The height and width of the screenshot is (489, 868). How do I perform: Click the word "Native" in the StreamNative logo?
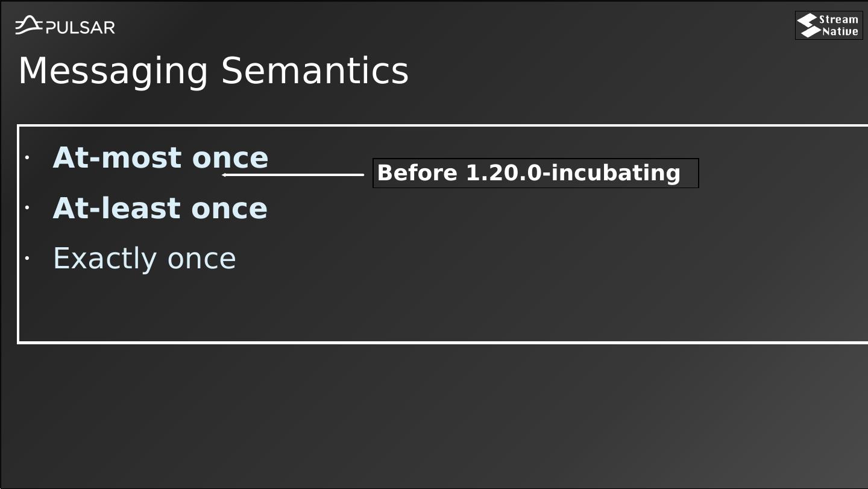click(840, 31)
